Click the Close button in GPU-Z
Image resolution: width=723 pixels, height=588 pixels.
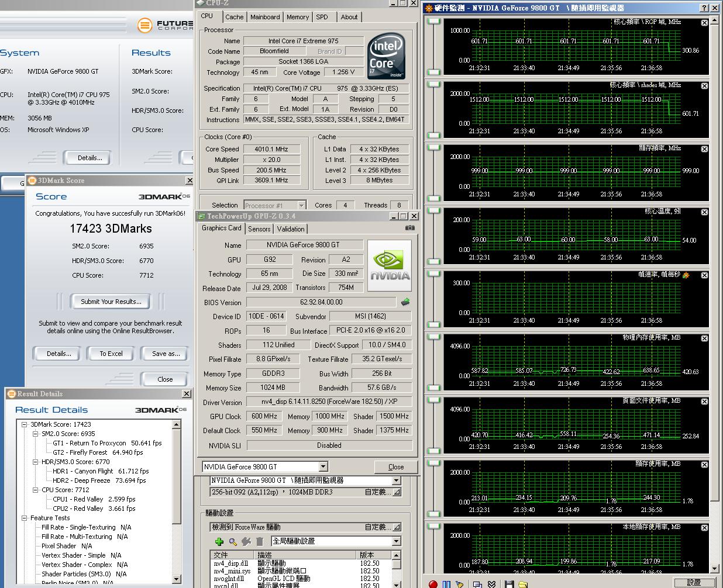[396, 467]
